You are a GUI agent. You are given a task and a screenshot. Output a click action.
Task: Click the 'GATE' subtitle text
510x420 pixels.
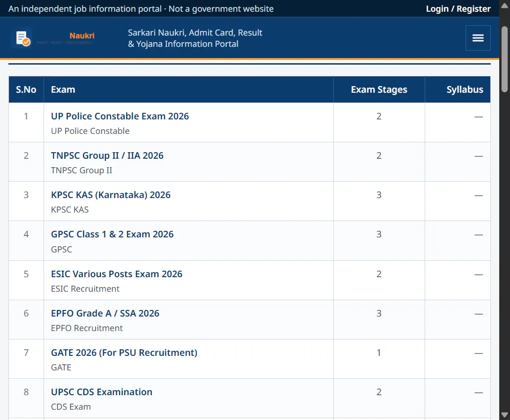click(61, 368)
